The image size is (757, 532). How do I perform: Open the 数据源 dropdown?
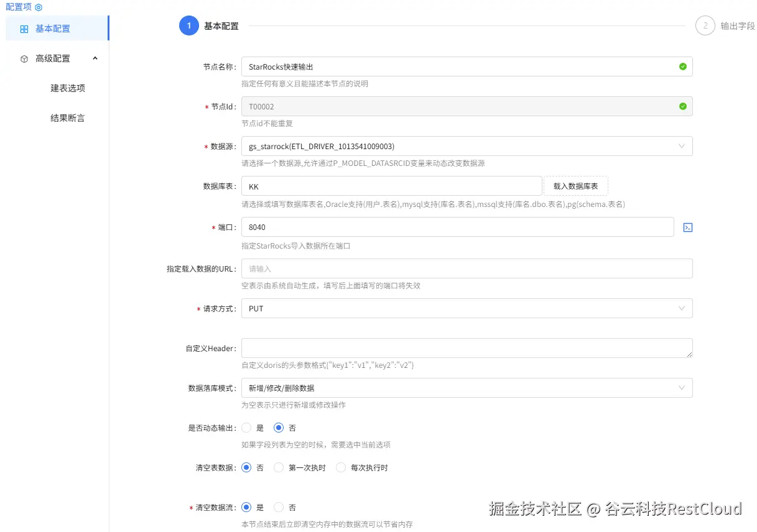[x=467, y=146]
